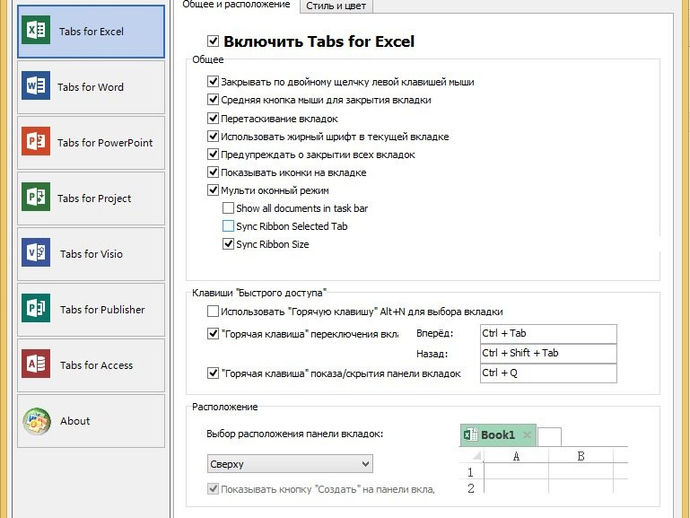Click column A header in preview grid
Image resolution: width=690 pixels, height=518 pixels.
(x=516, y=456)
